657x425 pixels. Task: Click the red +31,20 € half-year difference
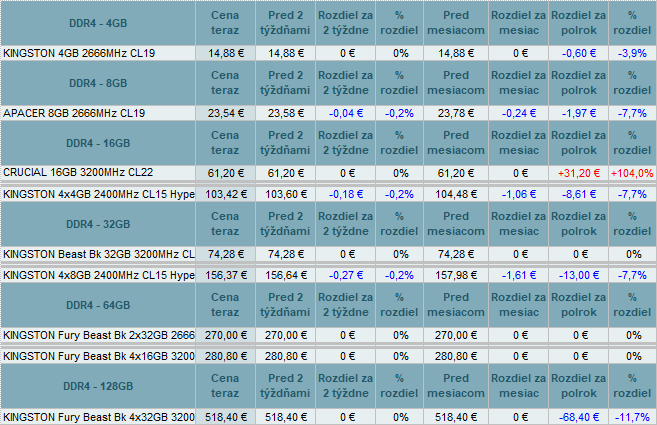coord(579,173)
